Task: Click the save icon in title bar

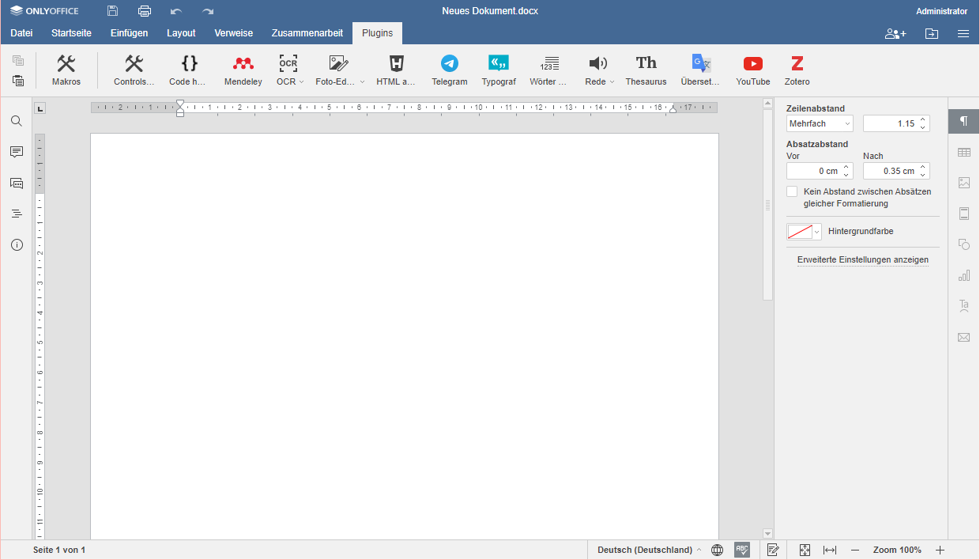Action: click(x=113, y=11)
